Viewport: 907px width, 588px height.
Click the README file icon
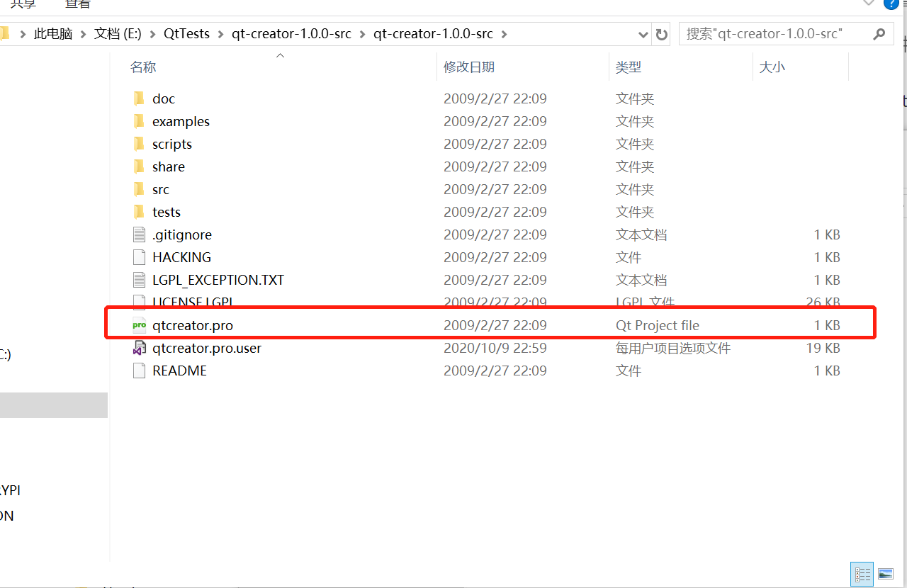[139, 371]
